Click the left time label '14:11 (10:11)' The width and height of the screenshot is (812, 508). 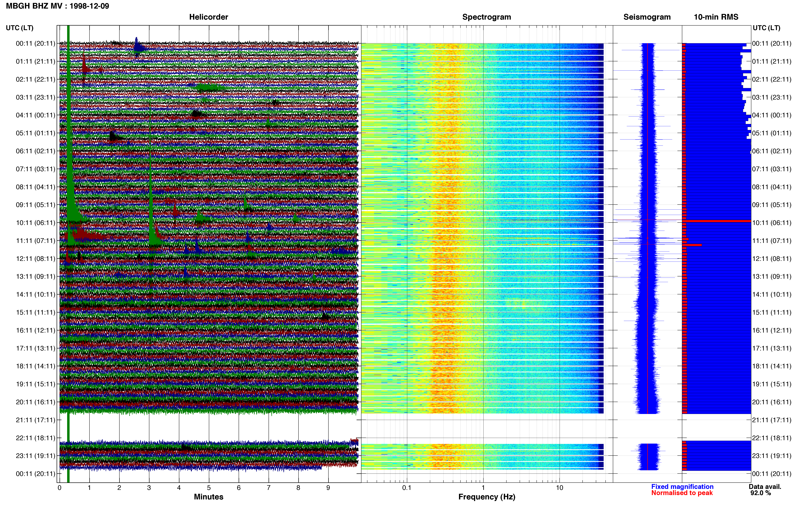[36, 295]
